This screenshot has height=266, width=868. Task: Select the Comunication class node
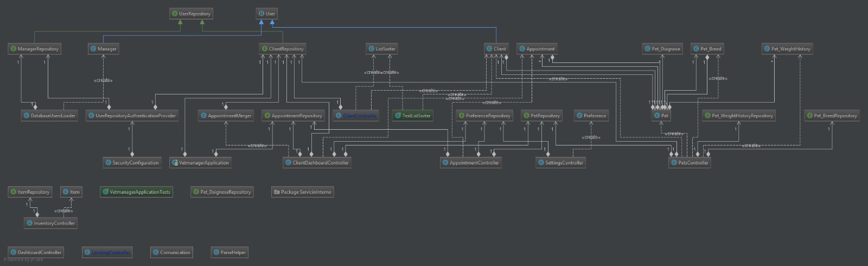click(171, 252)
